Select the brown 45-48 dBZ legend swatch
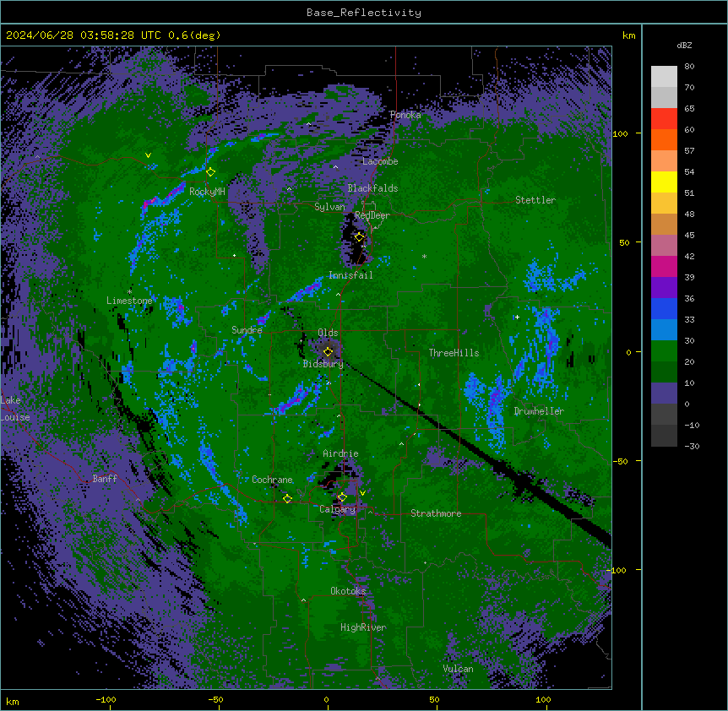The height and width of the screenshot is (711, 728). pos(664,224)
